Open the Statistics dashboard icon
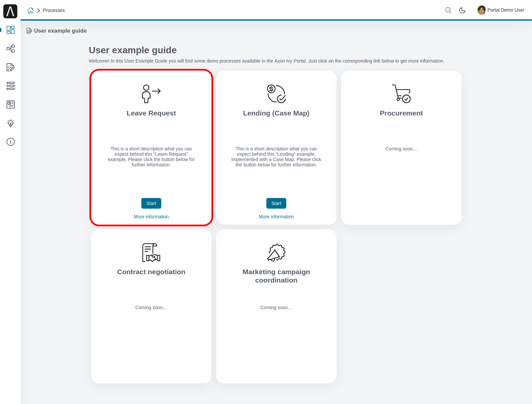The image size is (532, 404). tap(11, 104)
